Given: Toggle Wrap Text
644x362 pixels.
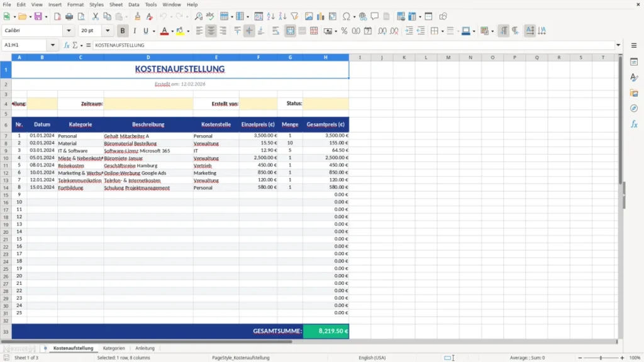Looking at the screenshot, I should [275, 31].
